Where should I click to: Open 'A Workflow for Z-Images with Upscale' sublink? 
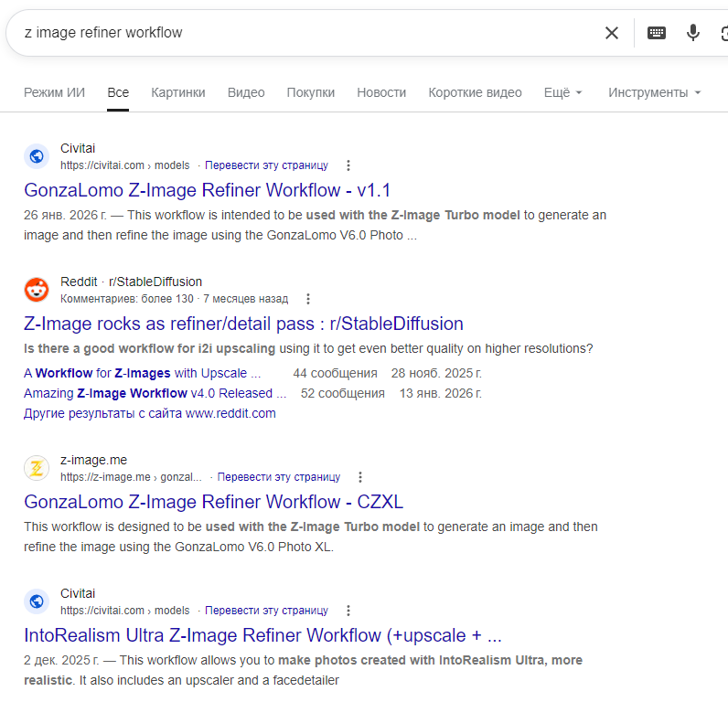click(x=142, y=373)
